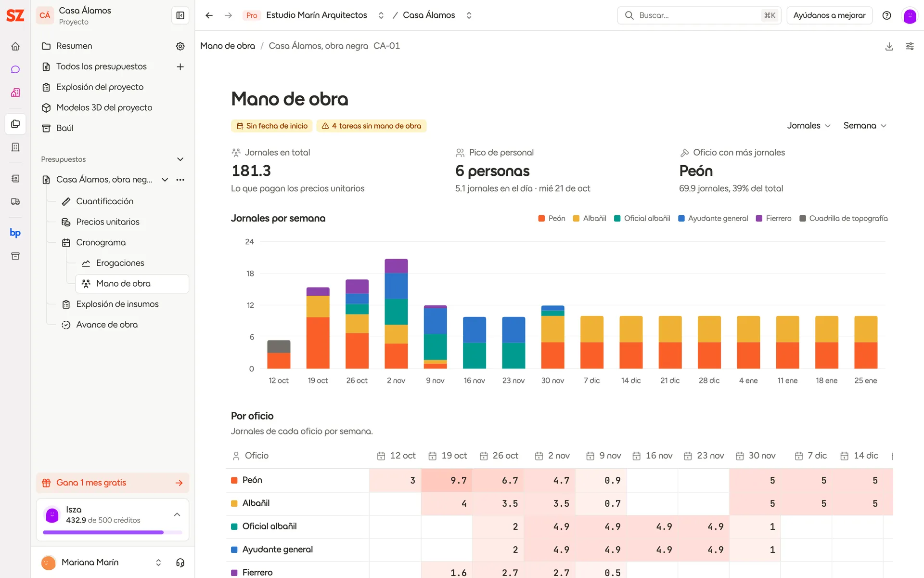Screen dimensions: 924x578
Task: Open Todos los presupuestos
Action: coord(101,66)
